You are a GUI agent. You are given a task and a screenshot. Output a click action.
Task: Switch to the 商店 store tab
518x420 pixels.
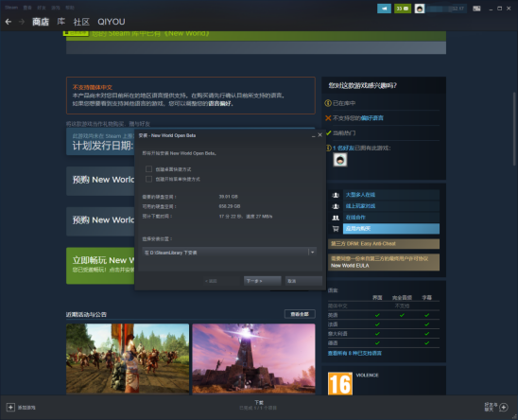pyautogui.click(x=41, y=22)
